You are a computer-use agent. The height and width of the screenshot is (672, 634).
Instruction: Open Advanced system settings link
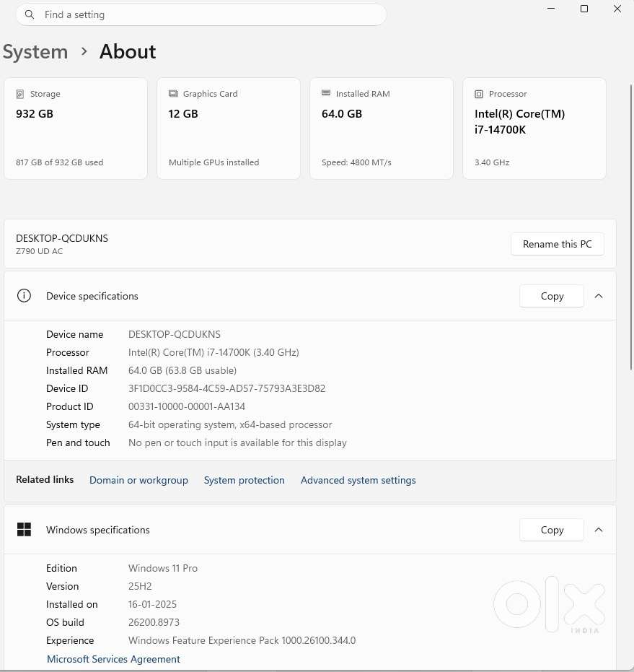[358, 480]
